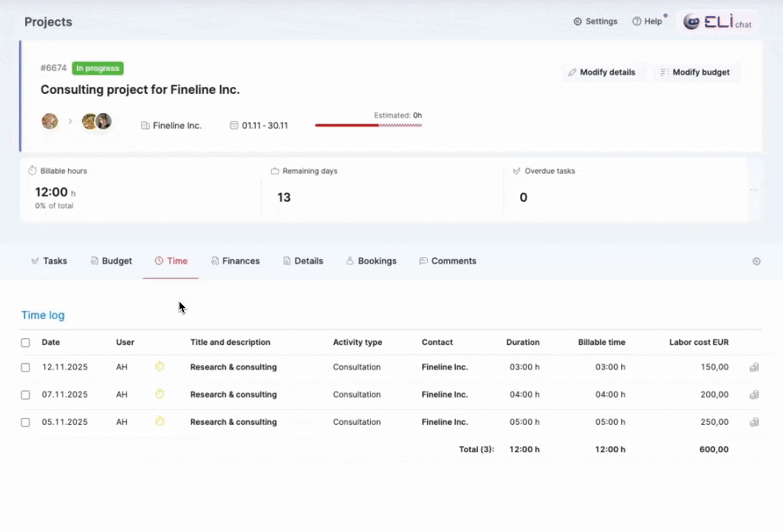Open the In progress status dropdown

[98, 69]
